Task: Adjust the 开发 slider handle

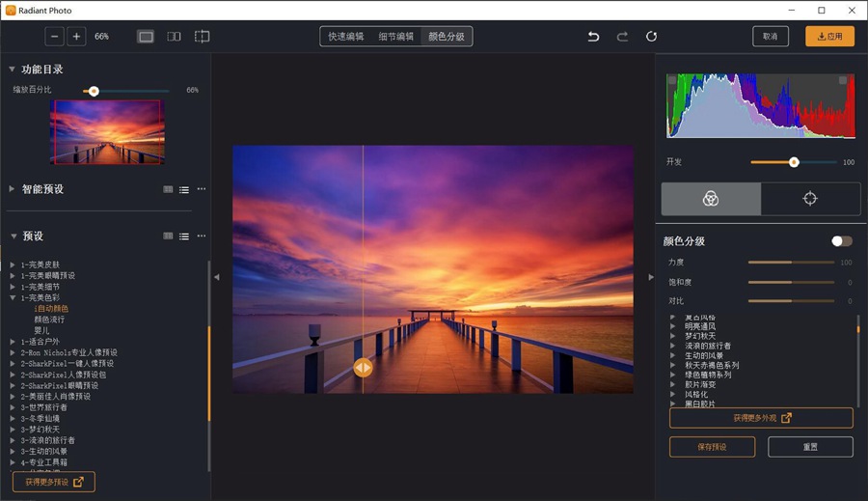Action: 794,162
